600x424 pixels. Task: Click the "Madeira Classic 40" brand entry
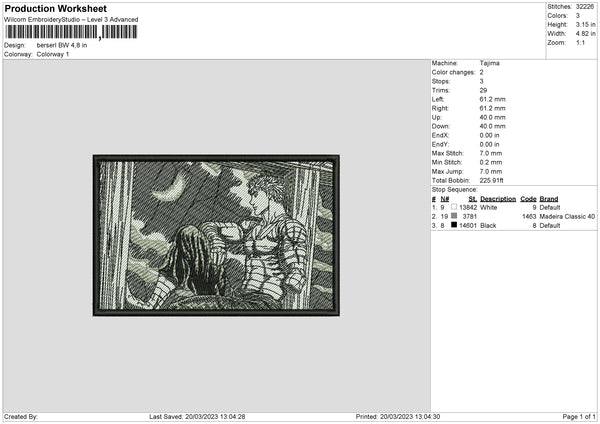[x=567, y=217]
